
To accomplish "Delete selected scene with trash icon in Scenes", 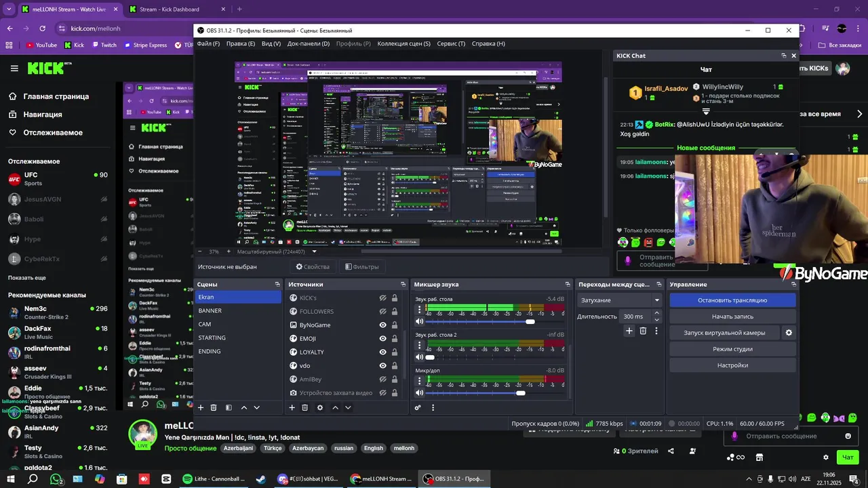I will click(x=214, y=407).
